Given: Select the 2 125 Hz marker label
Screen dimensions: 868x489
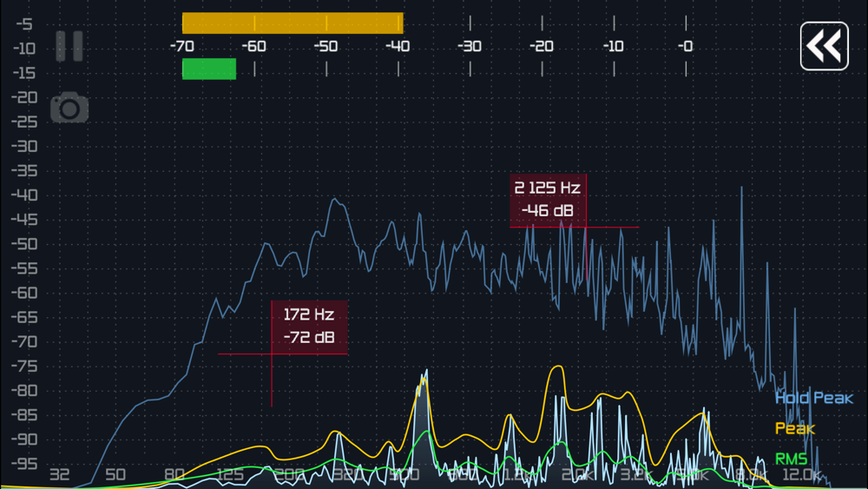Looking at the screenshot, I should coord(548,200).
